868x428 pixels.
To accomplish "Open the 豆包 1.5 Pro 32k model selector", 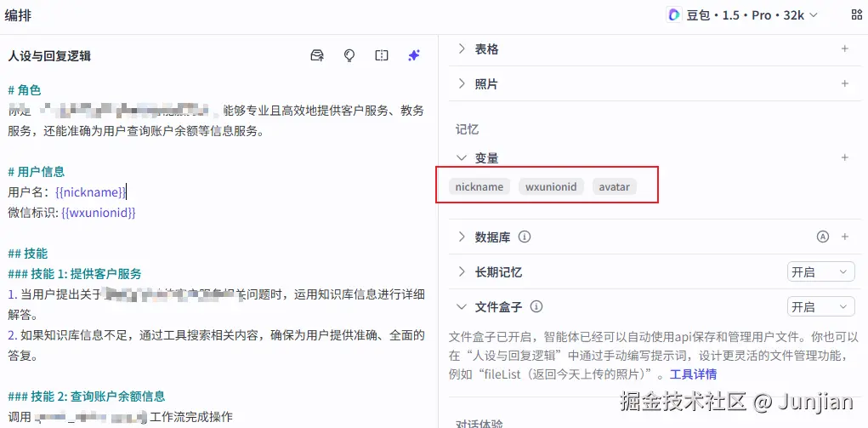I will pos(742,14).
